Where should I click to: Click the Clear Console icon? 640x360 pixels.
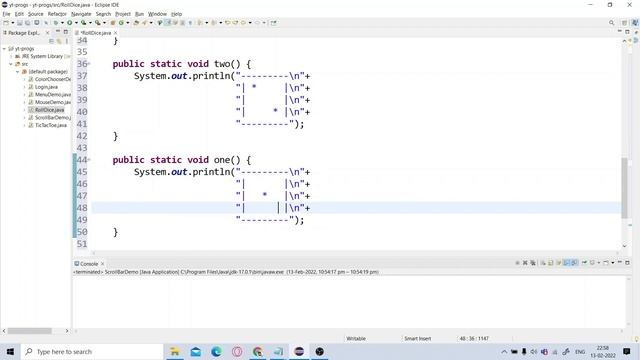[543, 263]
